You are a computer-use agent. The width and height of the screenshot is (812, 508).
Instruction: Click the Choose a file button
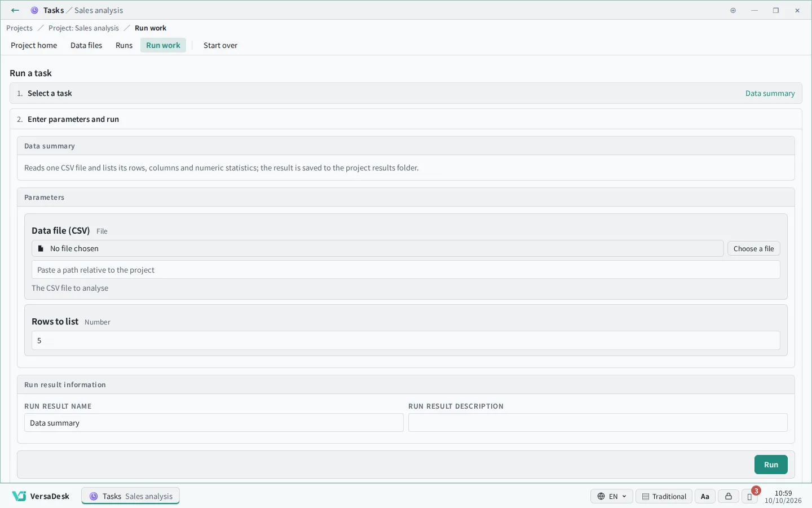coord(753,248)
